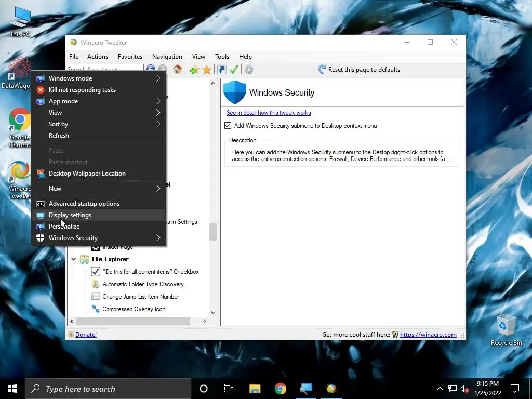
Task: Click the Advanced startup options console icon
Action: (41, 204)
